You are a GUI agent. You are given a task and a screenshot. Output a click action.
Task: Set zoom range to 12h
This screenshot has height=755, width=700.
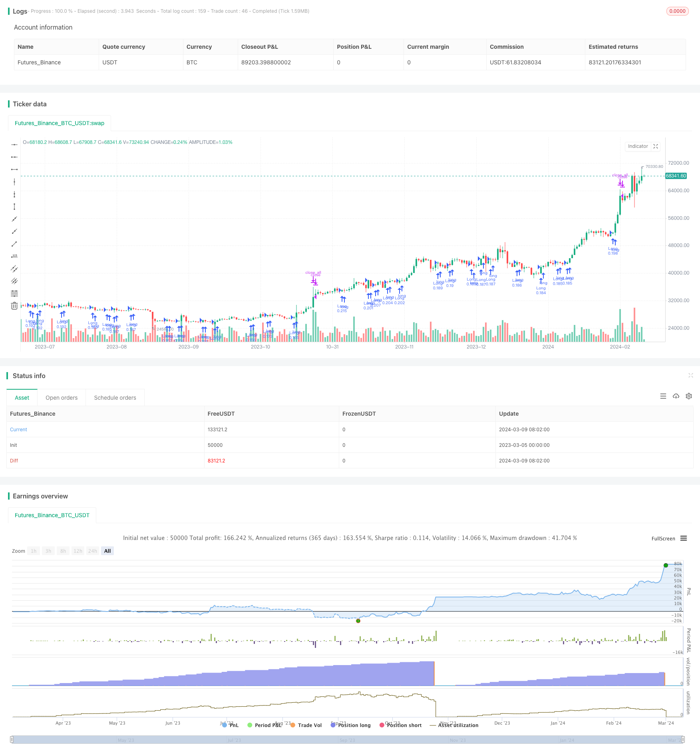78,551
